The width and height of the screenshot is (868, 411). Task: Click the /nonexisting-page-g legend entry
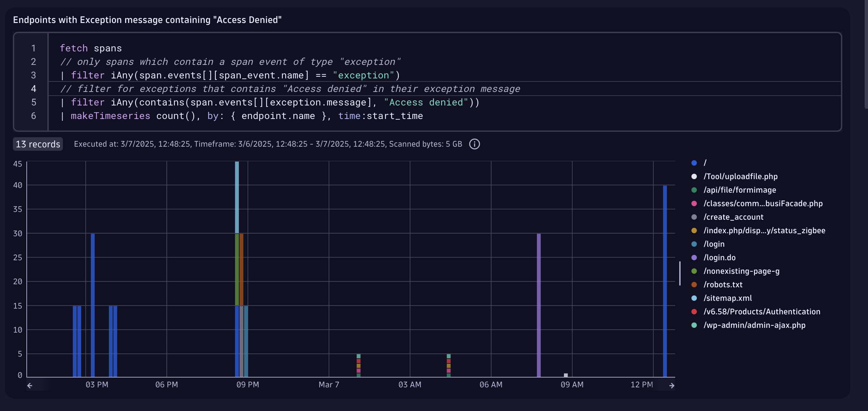pyautogui.click(x=741, y=271)
